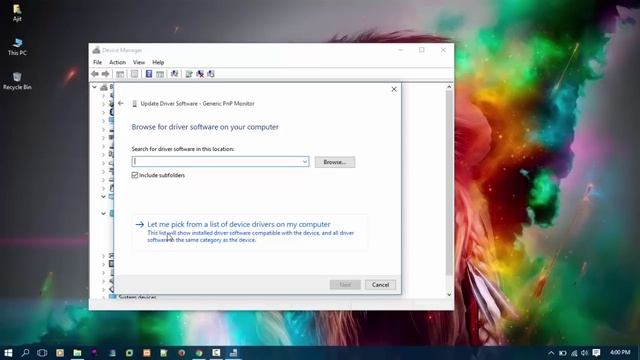
Task: Click the Browse for driver software heading
Action: [x=205, y=127]
